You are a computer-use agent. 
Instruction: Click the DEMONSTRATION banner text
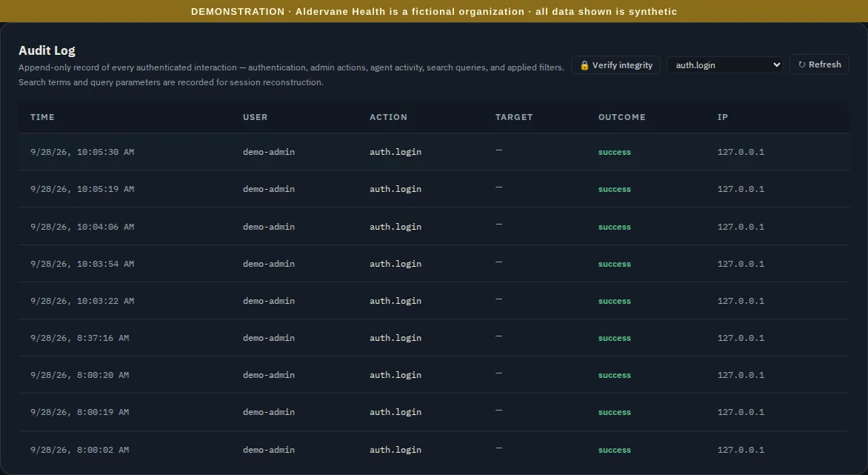click(434, 12)
